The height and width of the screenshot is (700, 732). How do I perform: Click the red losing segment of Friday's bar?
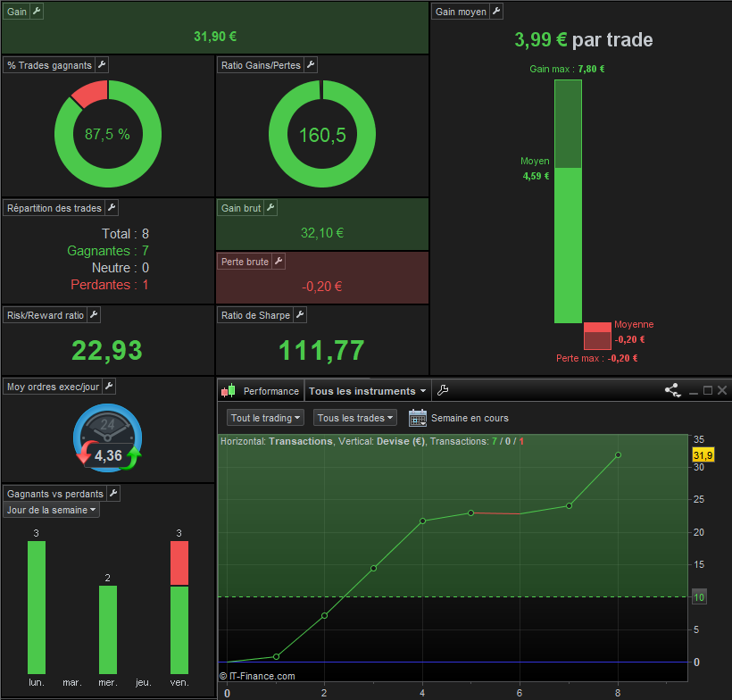pos(179,563)
